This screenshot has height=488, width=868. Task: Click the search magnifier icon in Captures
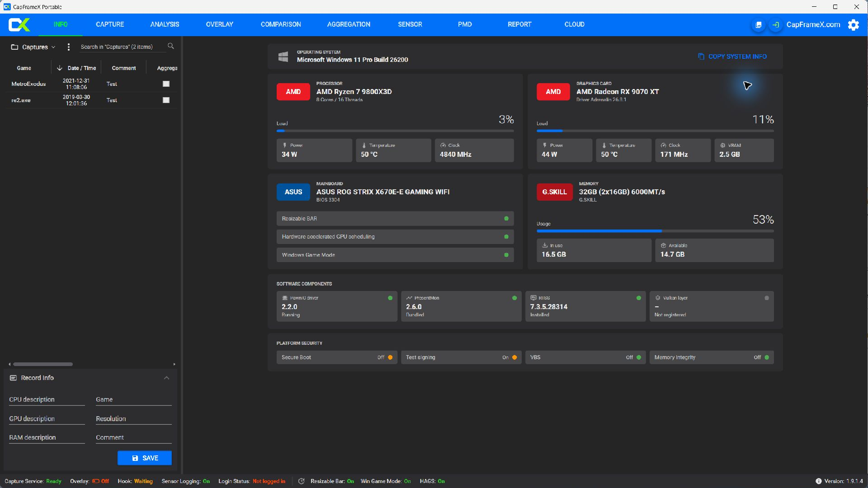(x=171, y=46)
